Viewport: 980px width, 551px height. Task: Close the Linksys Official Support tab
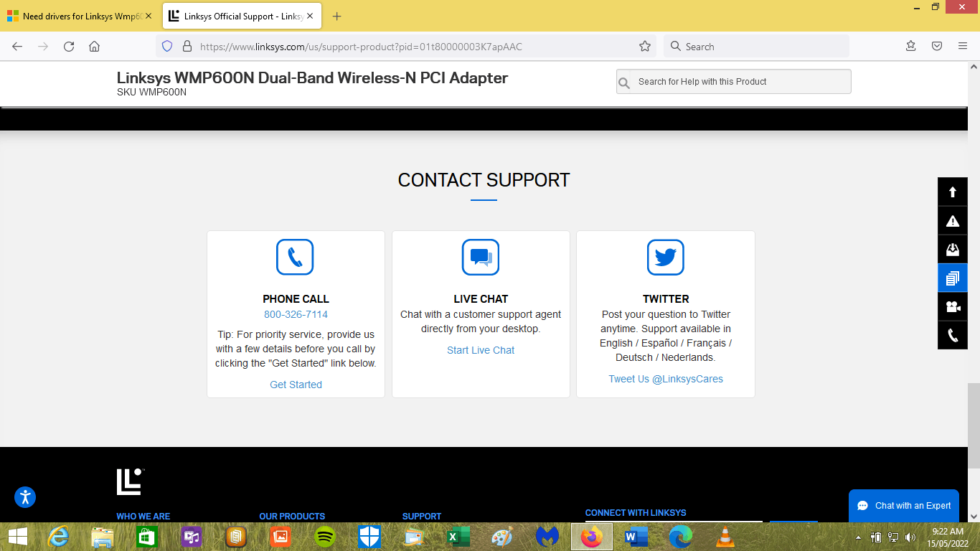[310, 16]
